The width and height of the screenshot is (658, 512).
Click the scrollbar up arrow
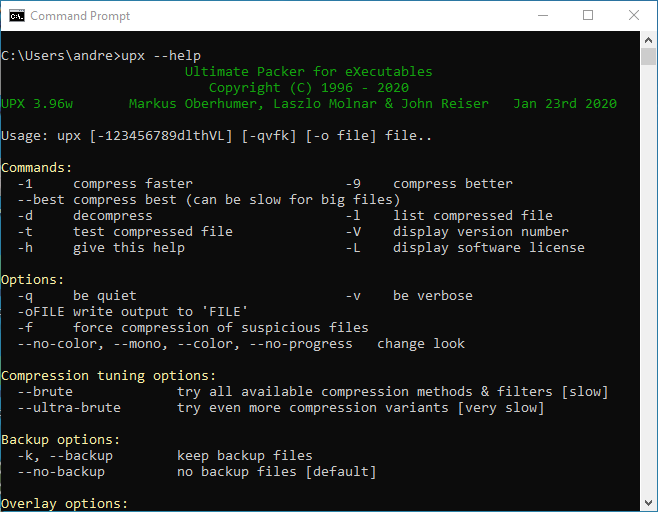[648, 40]
